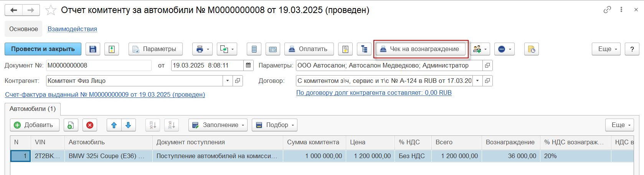Viewport: 644px width, 175px height.
Task: Save document with the floppy disk icon
Action: [x=93, y=49]
